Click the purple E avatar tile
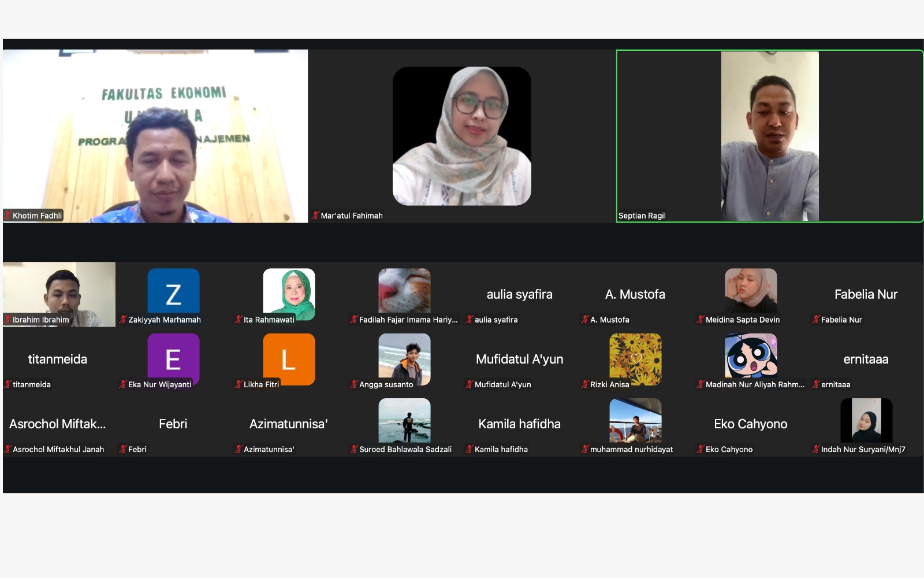924x578 pixels. [x=173, y=358]
